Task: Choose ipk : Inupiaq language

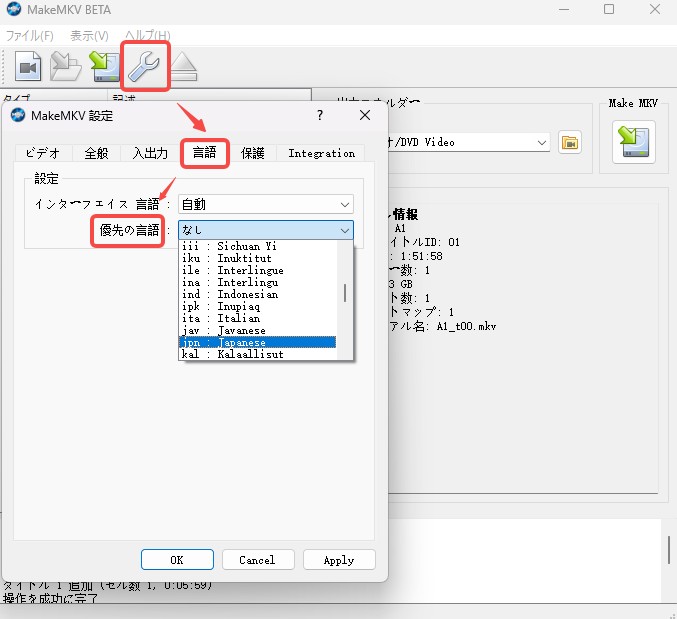Action: [x=257, y=306]
